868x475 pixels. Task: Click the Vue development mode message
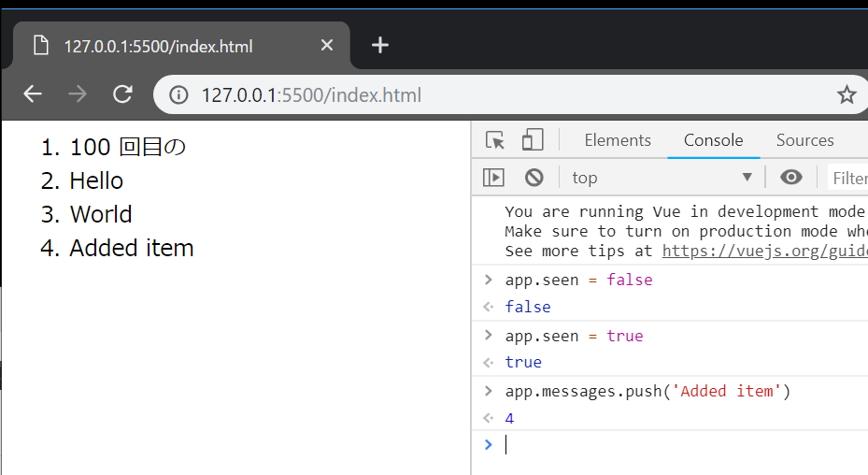[x=686, y=231]
